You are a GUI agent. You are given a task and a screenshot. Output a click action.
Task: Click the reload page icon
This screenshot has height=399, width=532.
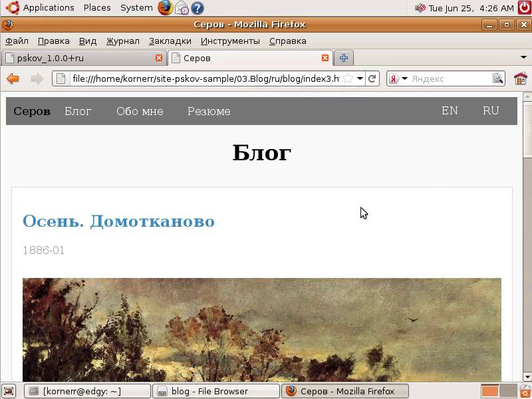[372, 78]
